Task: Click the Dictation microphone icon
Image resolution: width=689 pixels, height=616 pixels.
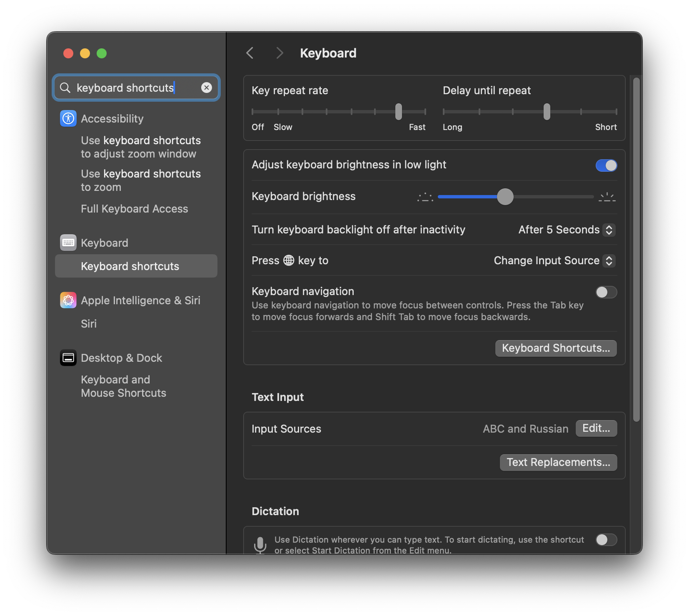Action: tap(260, 545)
